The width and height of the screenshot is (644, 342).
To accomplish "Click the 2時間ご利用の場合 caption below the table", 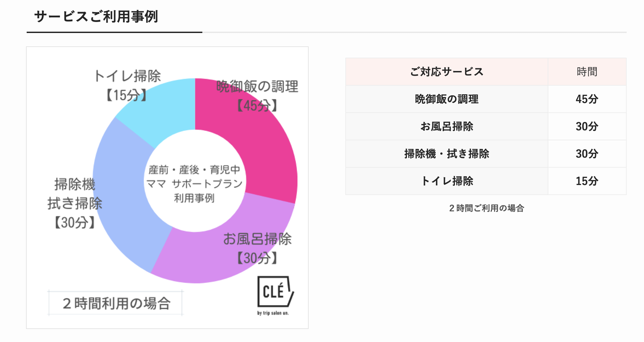I will pos(486,208).
